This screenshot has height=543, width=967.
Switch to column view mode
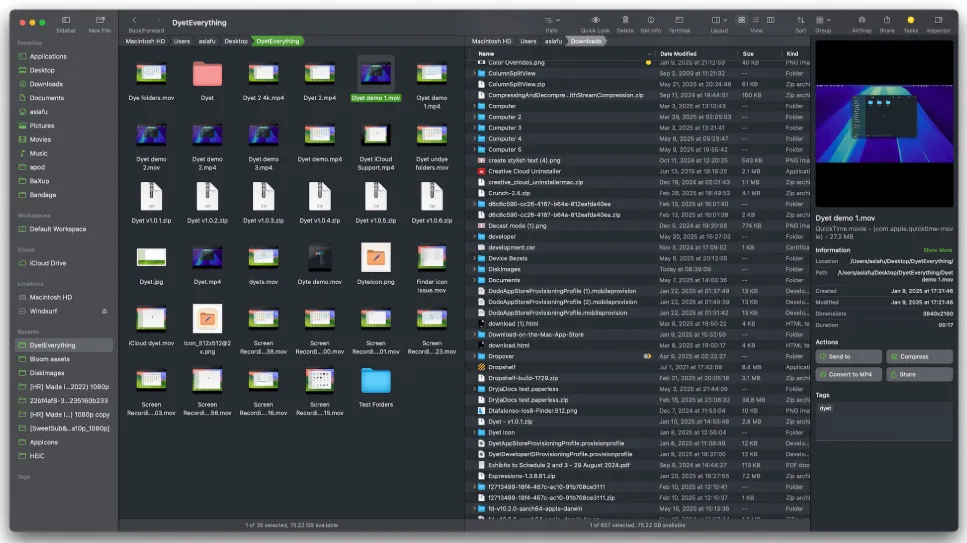(770, 20)
